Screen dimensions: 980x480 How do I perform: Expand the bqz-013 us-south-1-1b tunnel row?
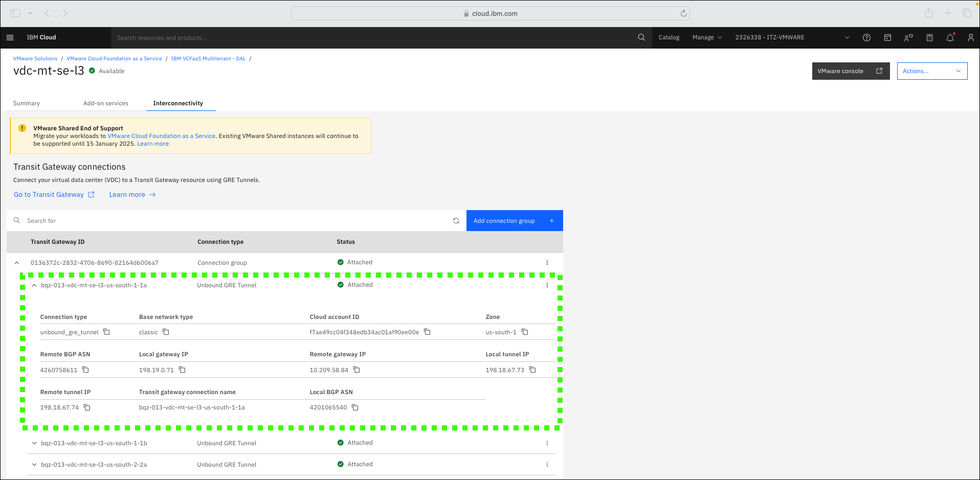(34, 443)
